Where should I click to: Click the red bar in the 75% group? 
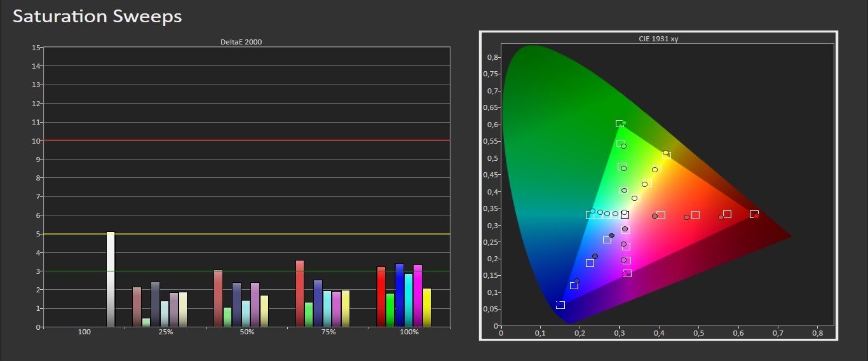pos(300,294)
